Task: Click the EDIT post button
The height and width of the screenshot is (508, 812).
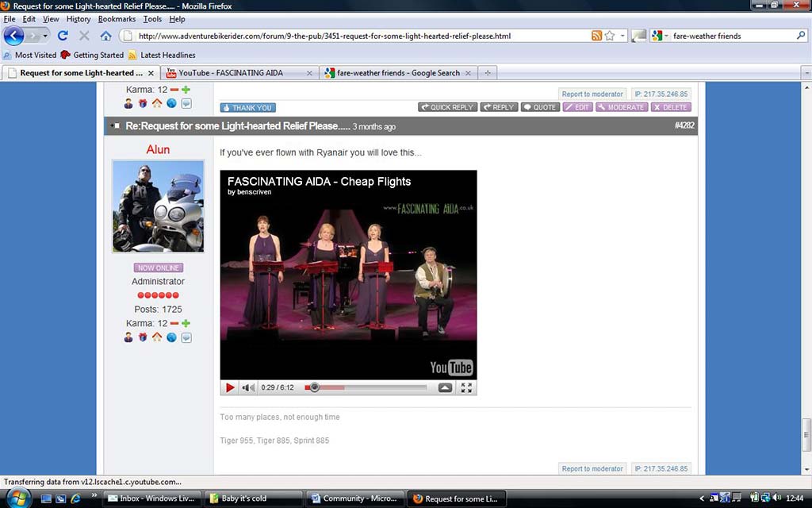Action: pyautogui.click(x=577, y=107)
